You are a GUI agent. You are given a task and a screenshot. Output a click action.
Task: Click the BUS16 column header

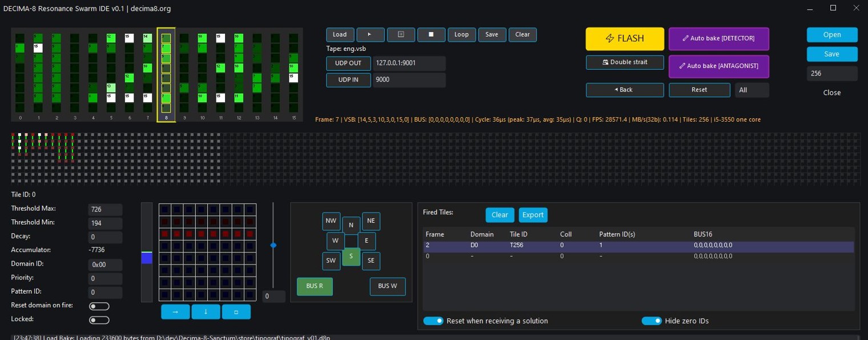[703, 234]
